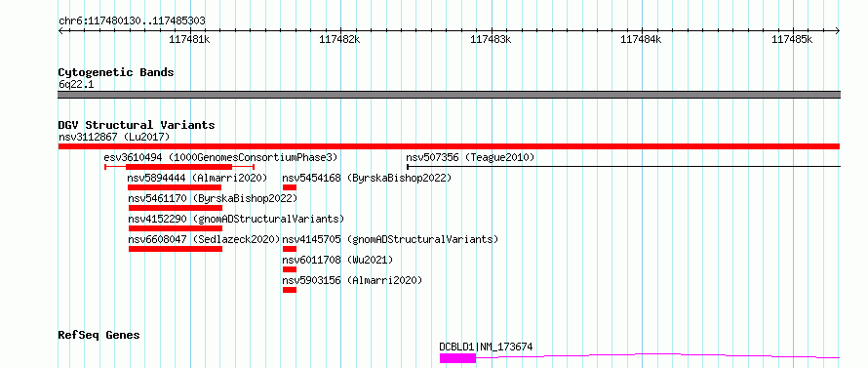
Task: Click the magenta DCBLD1 exon block
Action: click(x=457, y=358)
